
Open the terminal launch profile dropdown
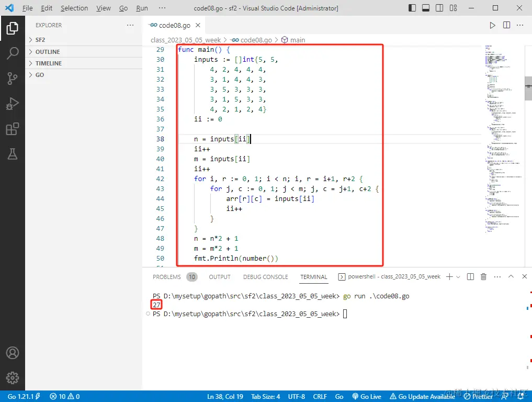458,277
